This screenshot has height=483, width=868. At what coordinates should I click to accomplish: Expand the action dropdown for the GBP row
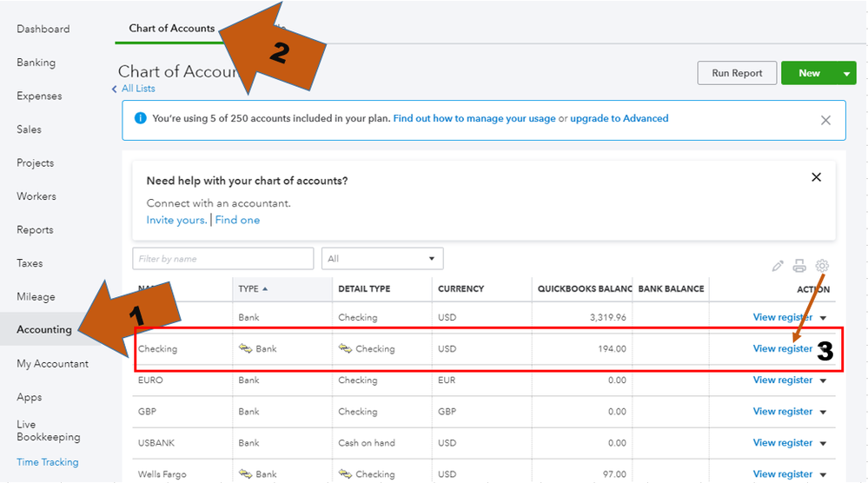(x=823, y=412)
